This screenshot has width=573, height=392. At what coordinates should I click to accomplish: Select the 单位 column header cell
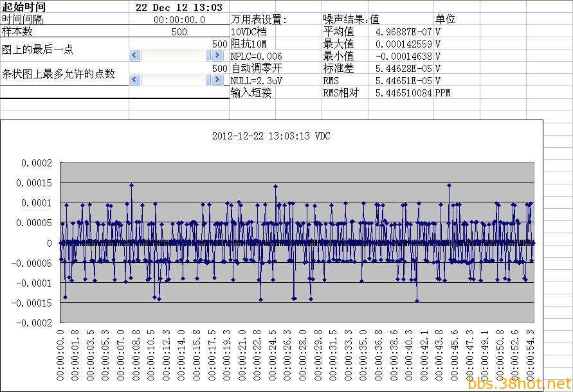click(457, 19)
